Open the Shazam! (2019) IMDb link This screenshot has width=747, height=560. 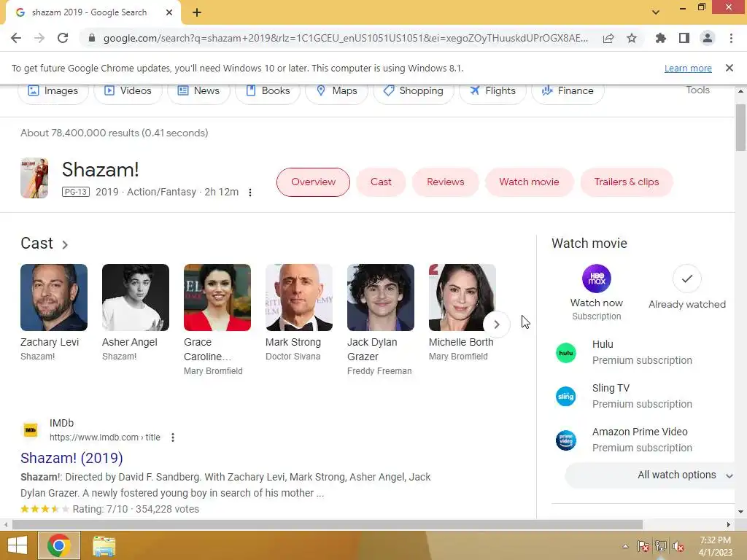point(71,458)
